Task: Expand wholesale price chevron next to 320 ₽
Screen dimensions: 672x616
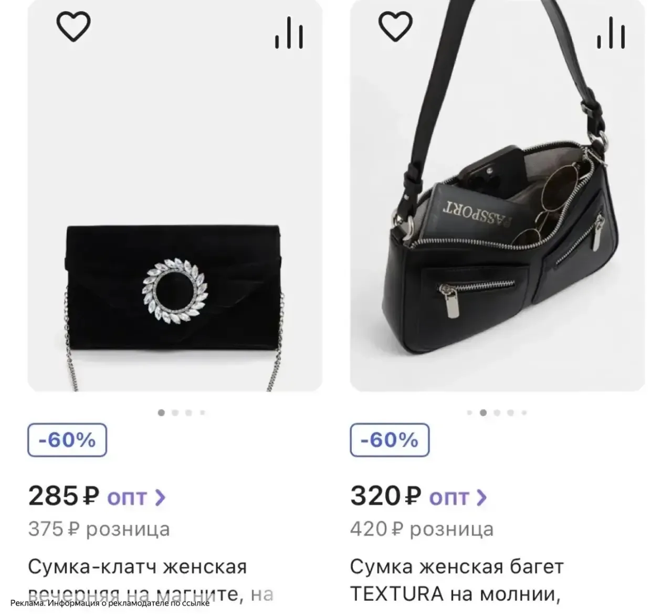Action: coord(481,497)
